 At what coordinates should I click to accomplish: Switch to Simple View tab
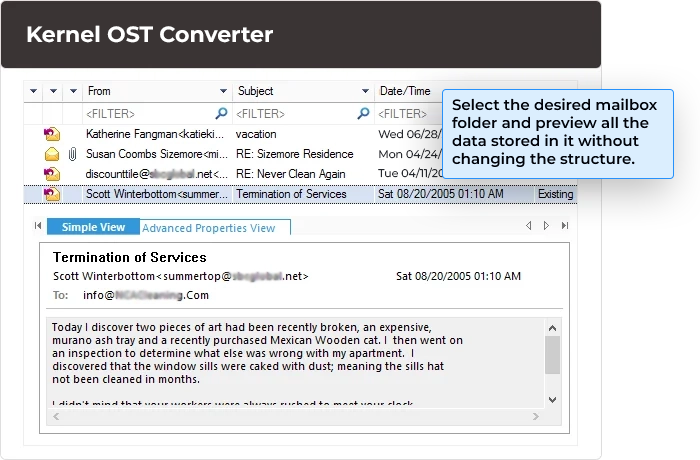coord(93,227)
